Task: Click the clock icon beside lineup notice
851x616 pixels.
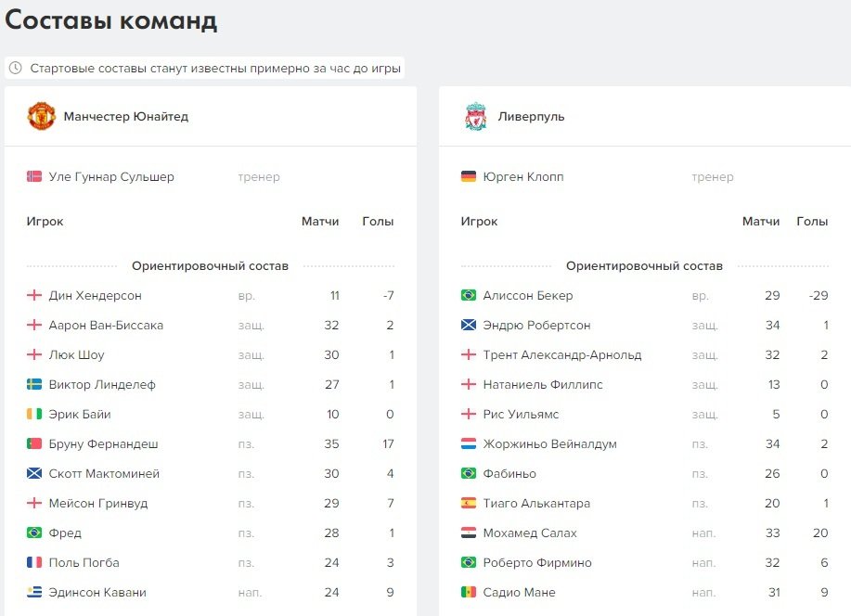Action: [16, 69]
